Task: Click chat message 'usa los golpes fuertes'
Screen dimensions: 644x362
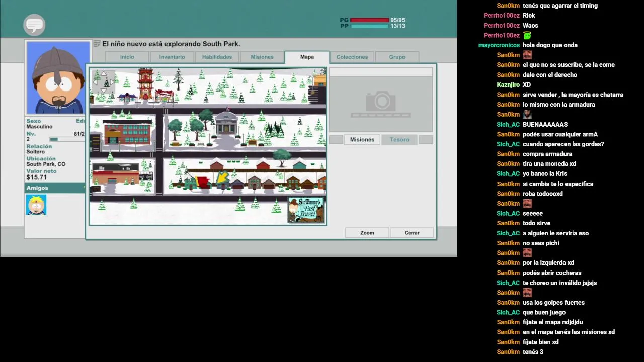Action: [553, 303]
